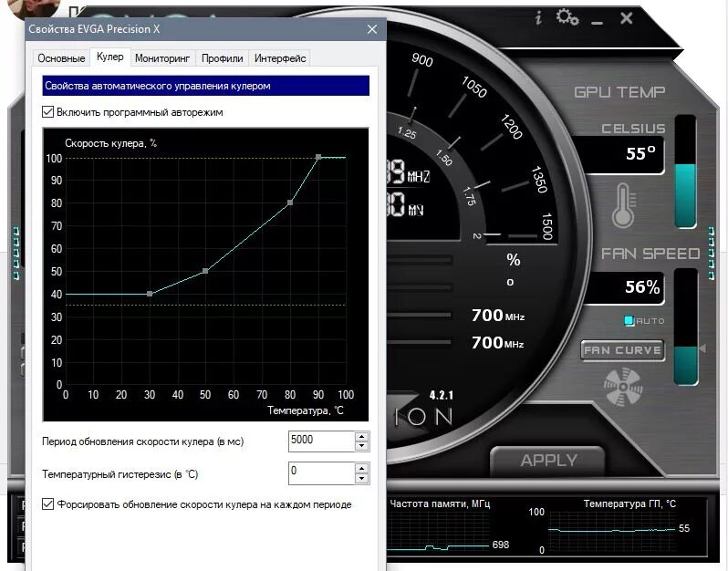The height and width of the screenshot is (571, 728).
Task: Click the FAN CURVE button
Action: coord(622,350)
